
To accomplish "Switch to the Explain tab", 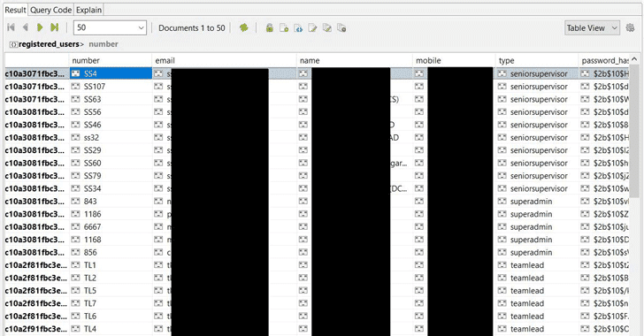I will (x=88, y=10).
